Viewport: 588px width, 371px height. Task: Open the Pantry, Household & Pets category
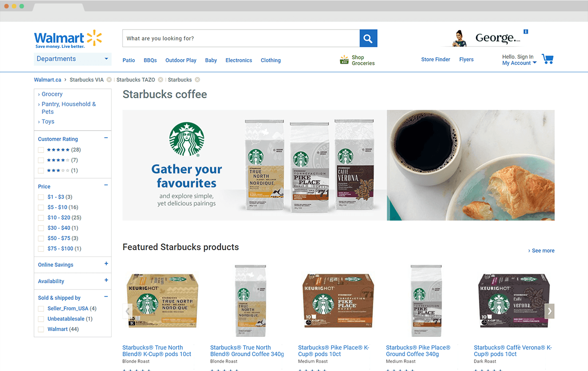click(69, 108)
